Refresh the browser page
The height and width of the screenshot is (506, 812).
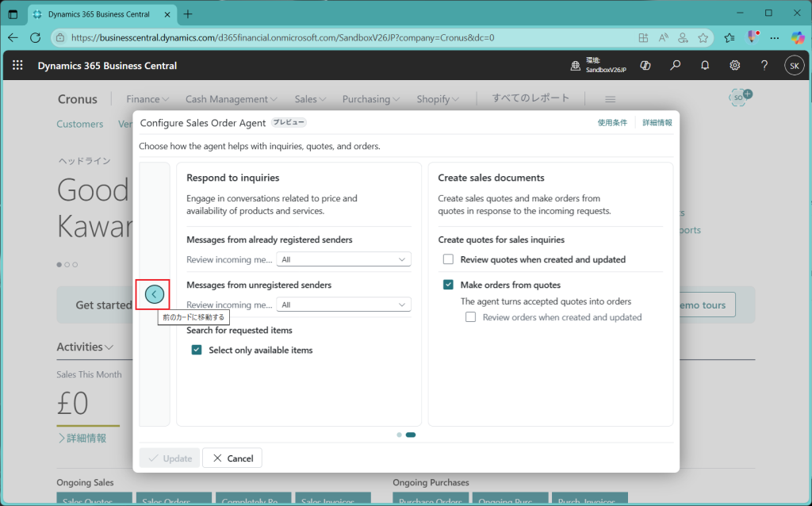(x=35, y=38)
